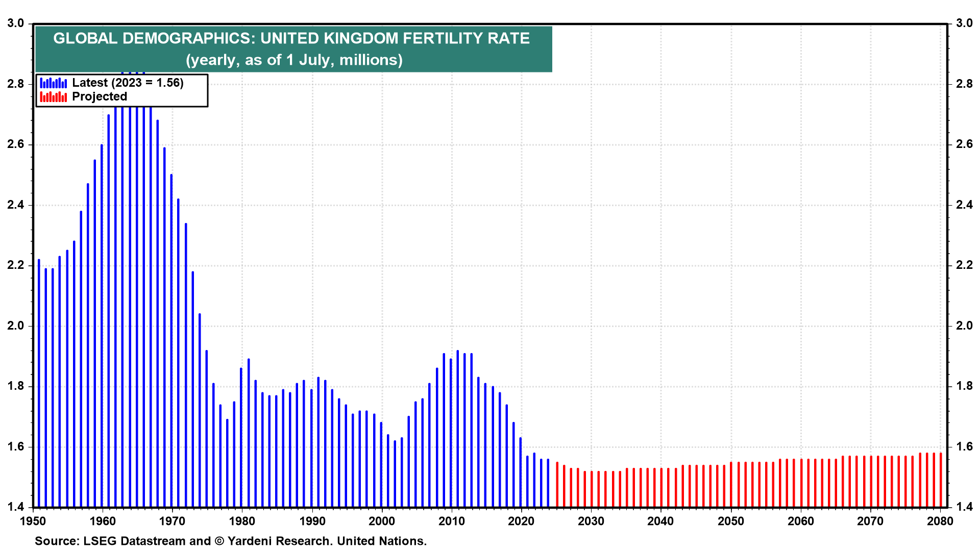This screenshot has height=551, width=980.
Task: Click the 3.0 left y-axis label
Action: 16,23
